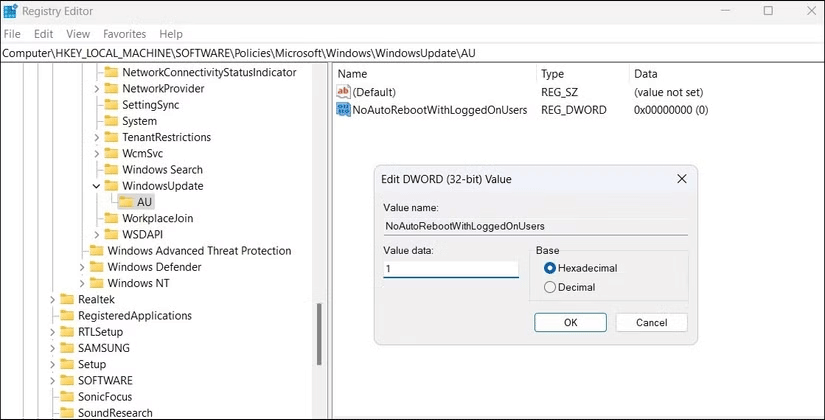Expand the Windows NT tree node
This screenshot has height=420, width=825.
(82, 283)
